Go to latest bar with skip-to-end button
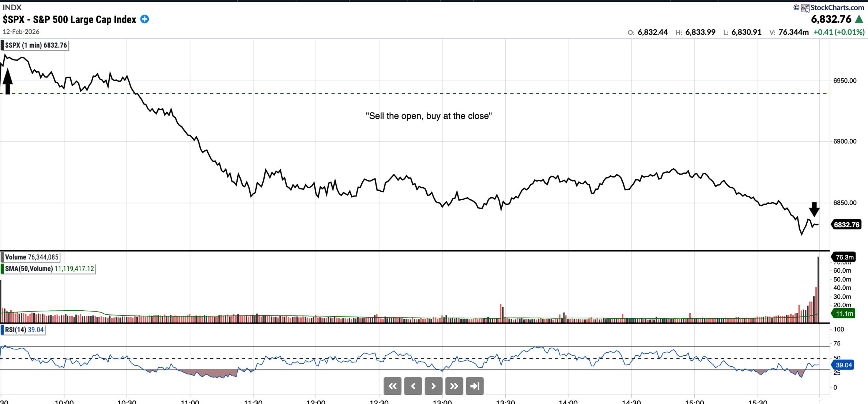Screen dimensions: 868x404 pyautogui.click(x=475, y=386)
